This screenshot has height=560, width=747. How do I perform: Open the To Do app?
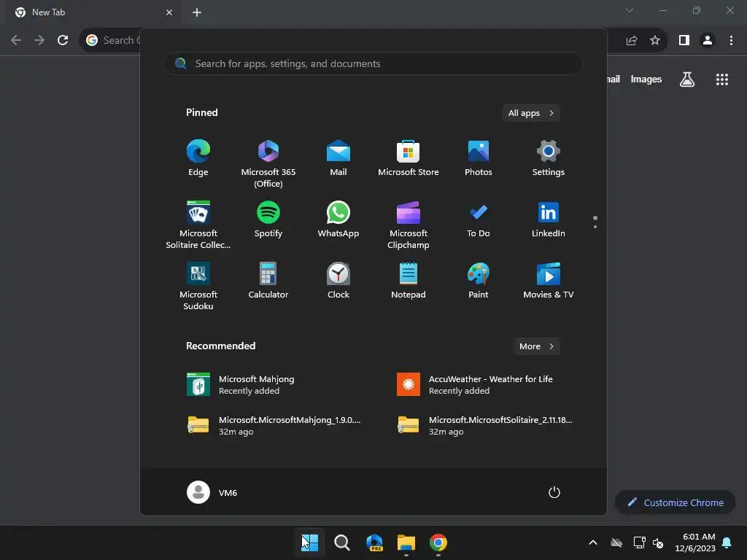[479, 219]
